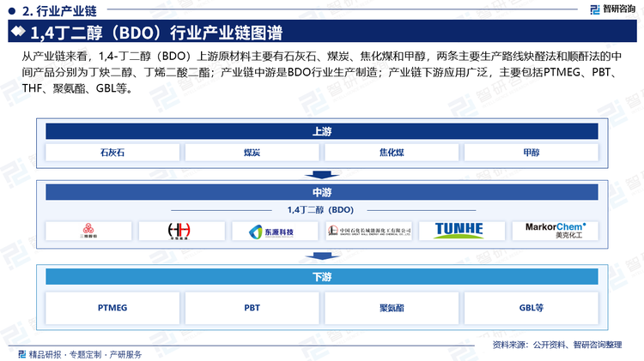Click the small logo beside 精品研报 footer
This screenshot has width=644, height=361.
[22, 354]
